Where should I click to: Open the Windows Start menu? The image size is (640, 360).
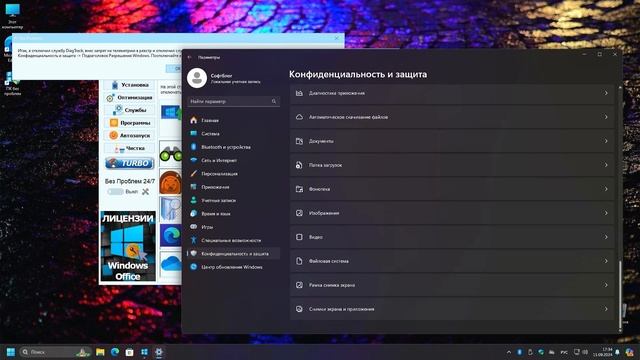[x=11, y=352]
